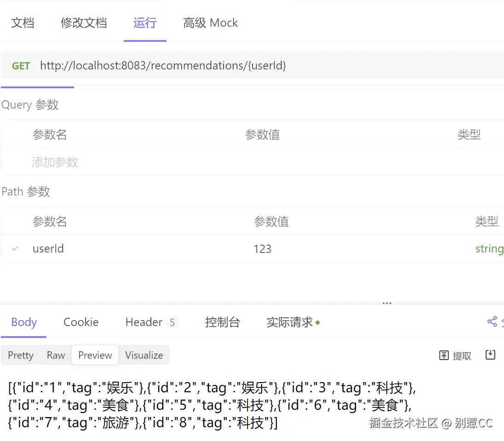Image resolution: width=504 pixels, height=441 pixels.
Task: Open the 控制台 console tab
Action: (223, 322)
